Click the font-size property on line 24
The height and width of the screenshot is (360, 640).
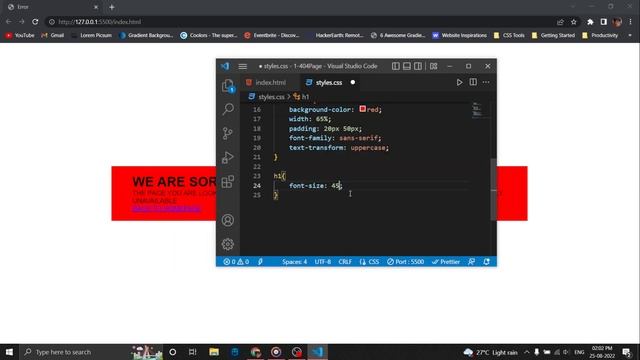[307, 186]
